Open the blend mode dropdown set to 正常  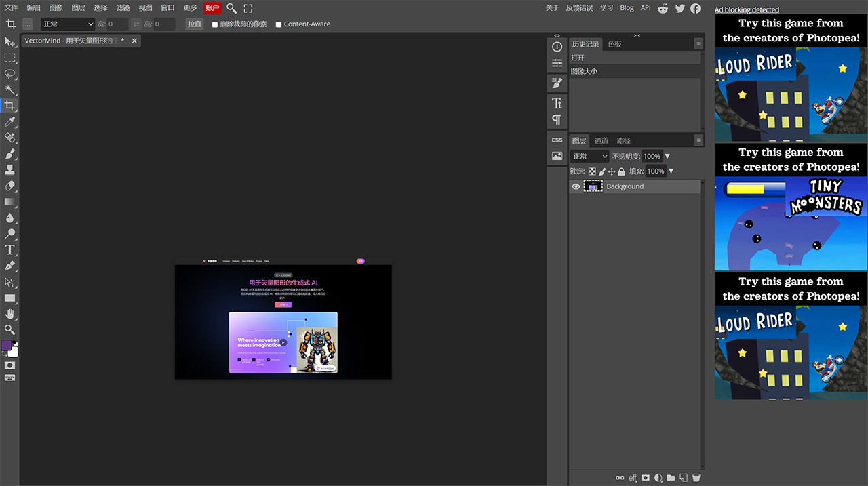589,155
